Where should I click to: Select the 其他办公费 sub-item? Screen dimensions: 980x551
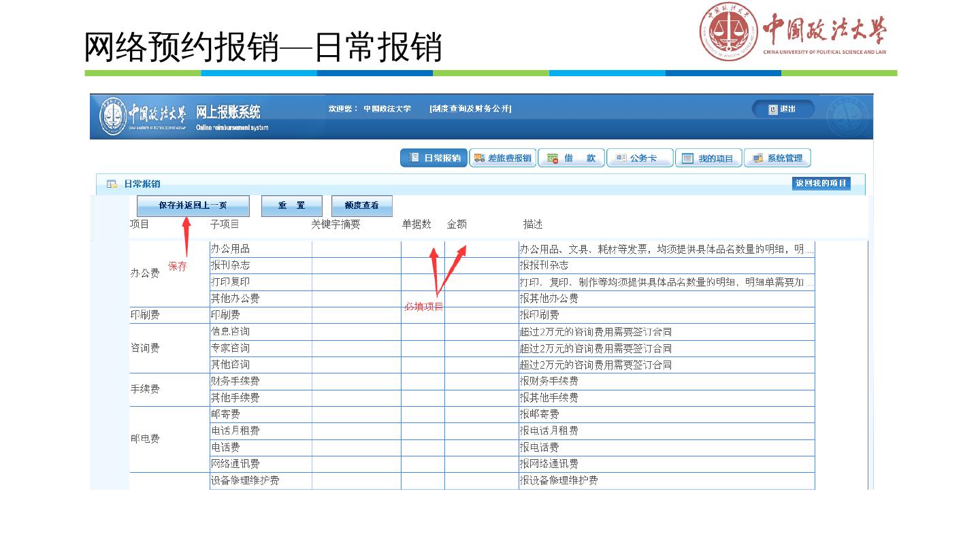coord(235,299)
